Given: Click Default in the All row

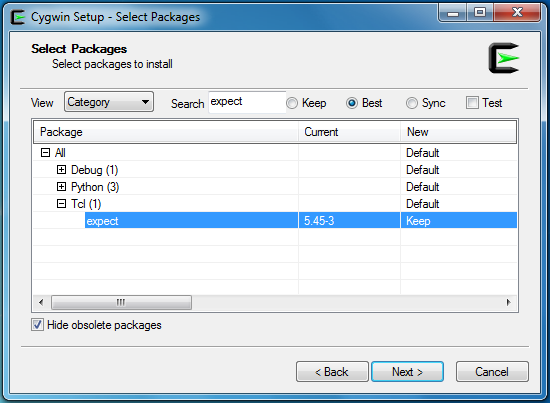Looking at the screenshot, I should pyautogui.click(x=422, y=153).
